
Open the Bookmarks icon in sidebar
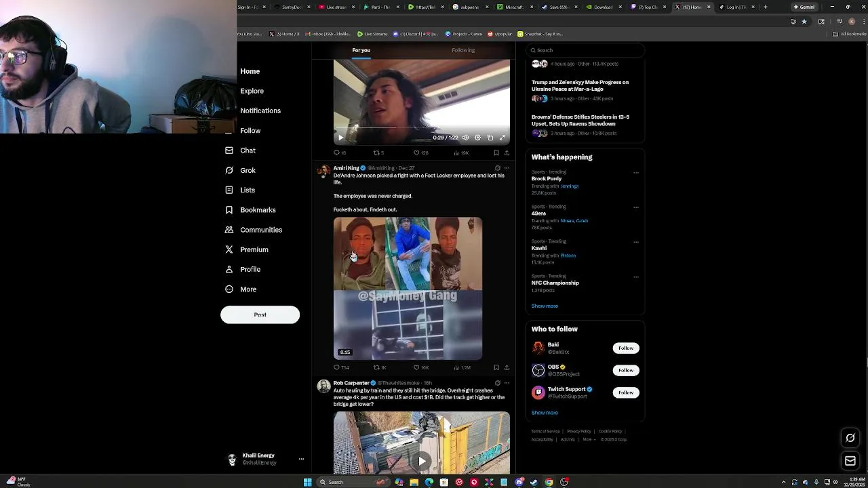coord(229,209)
